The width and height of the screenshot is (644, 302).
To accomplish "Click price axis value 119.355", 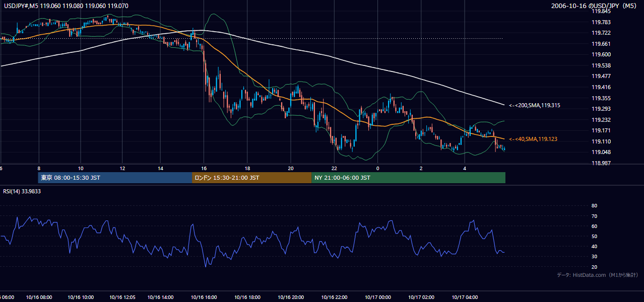I will click(x=601, y=98).
